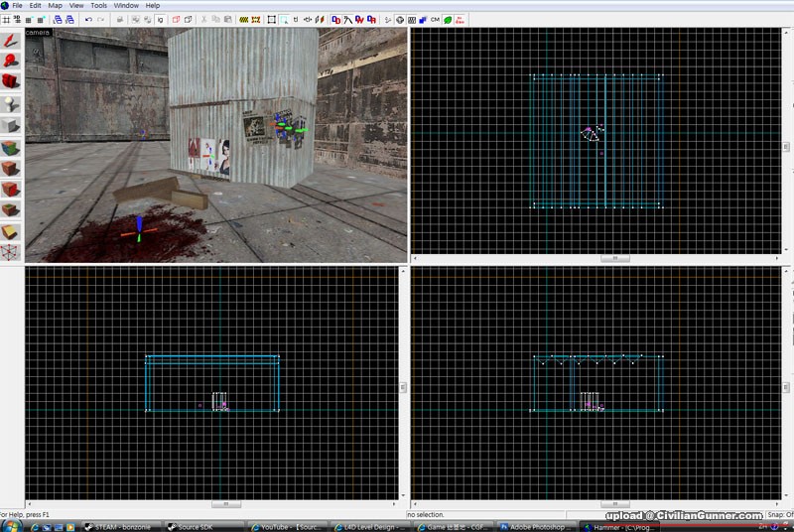Click the Undo arrow in toolbar
This screenshot has height=532, width=794.
[x=88, y=19]
